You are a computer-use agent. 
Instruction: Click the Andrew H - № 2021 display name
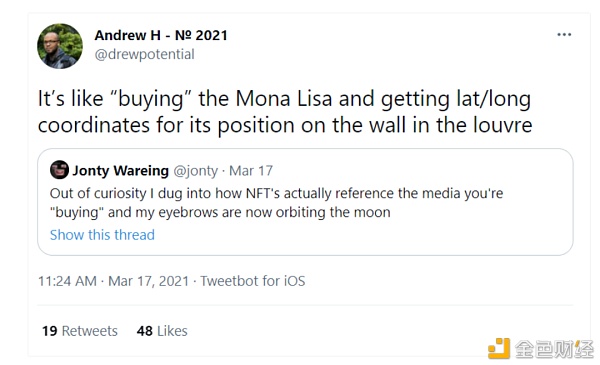click(x=161, y=35)
